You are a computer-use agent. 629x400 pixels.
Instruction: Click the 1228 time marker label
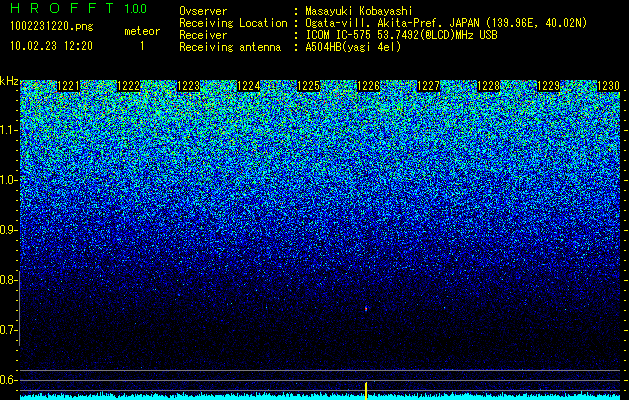pos(489,86)
